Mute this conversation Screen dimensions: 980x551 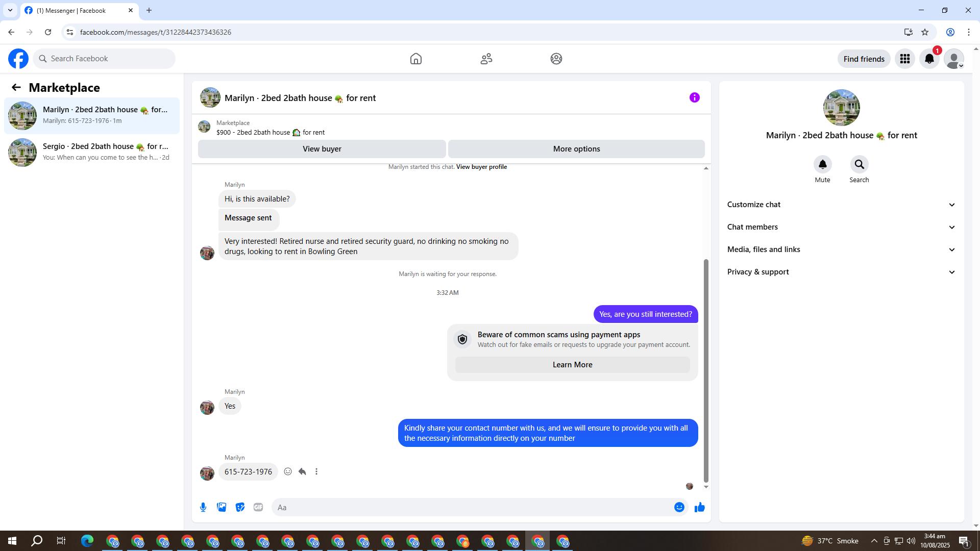(x=822, y=165)
